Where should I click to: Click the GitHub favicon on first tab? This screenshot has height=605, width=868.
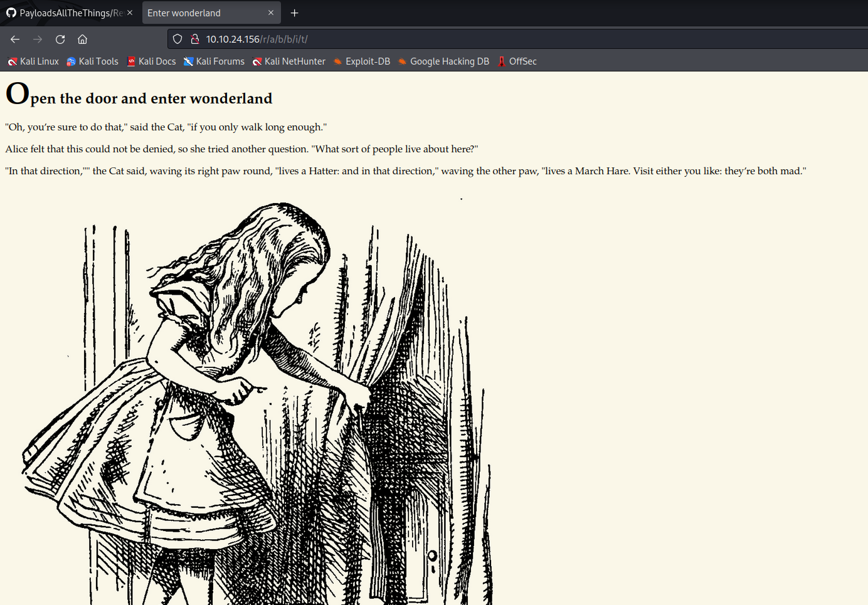coord(11,13)
